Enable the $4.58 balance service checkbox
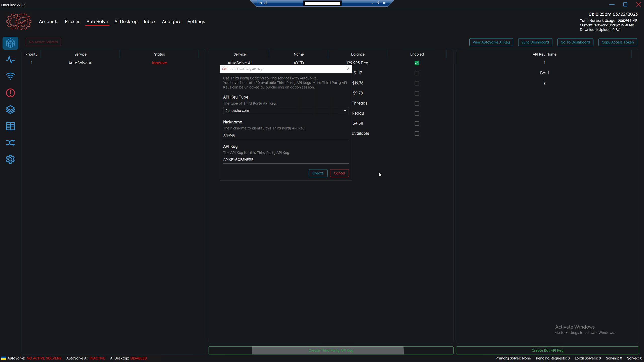This screenshot has height=362, width=644. (417, 123)
